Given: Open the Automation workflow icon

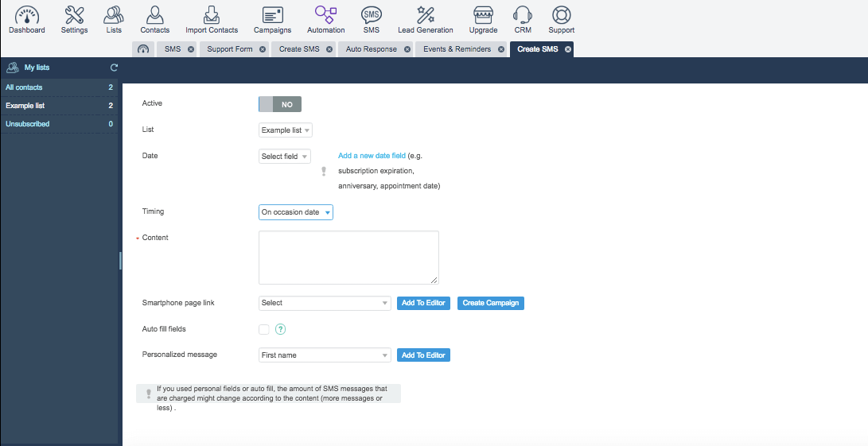Looking at the screenshot, I should [x=325, y=15].
